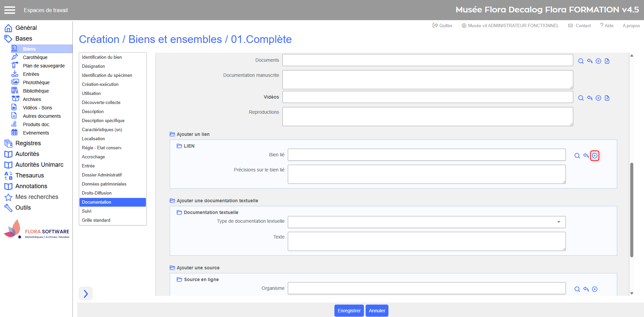Click the add icon in Documents row

click(x=598, y=61)
